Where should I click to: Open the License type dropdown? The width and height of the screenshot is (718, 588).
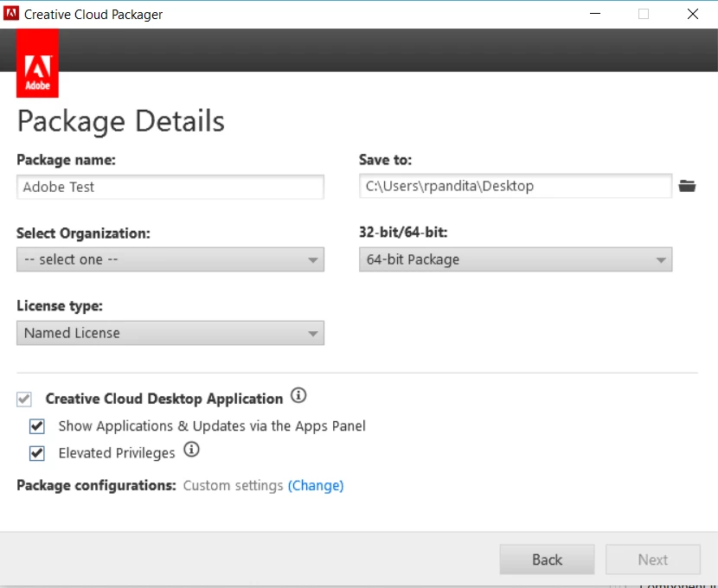coord(170,333)
